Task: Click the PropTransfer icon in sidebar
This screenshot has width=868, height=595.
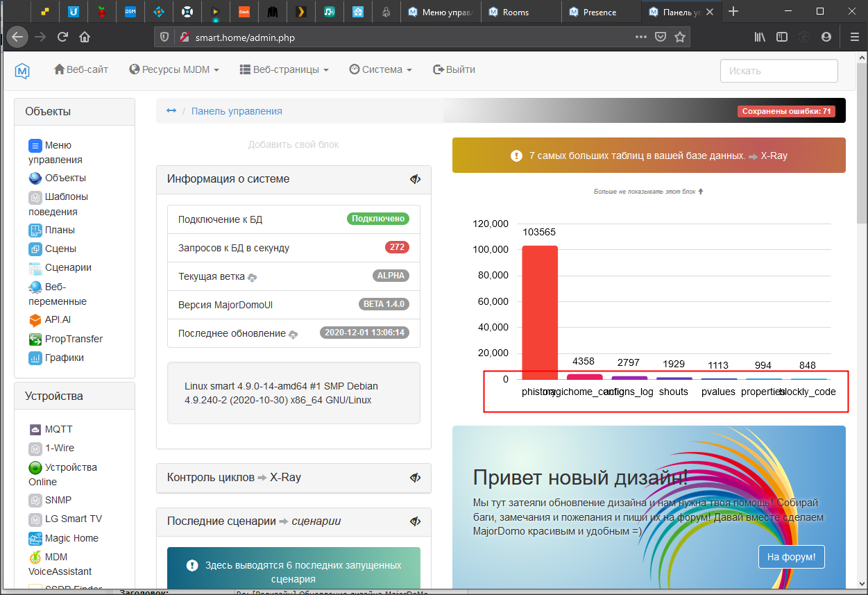Action: 35,340
